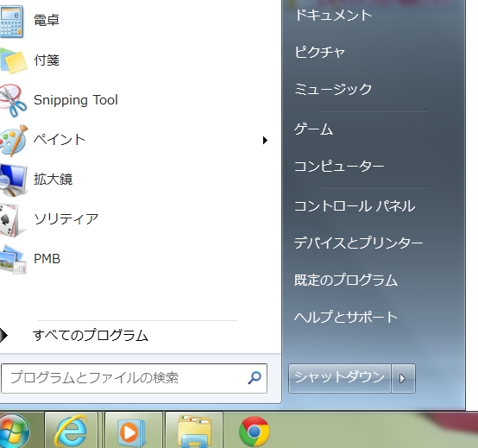Focus the プログラムとファイルの検索 field
Image resolution: width=478 pixels, height=448 pixels.
134,378
